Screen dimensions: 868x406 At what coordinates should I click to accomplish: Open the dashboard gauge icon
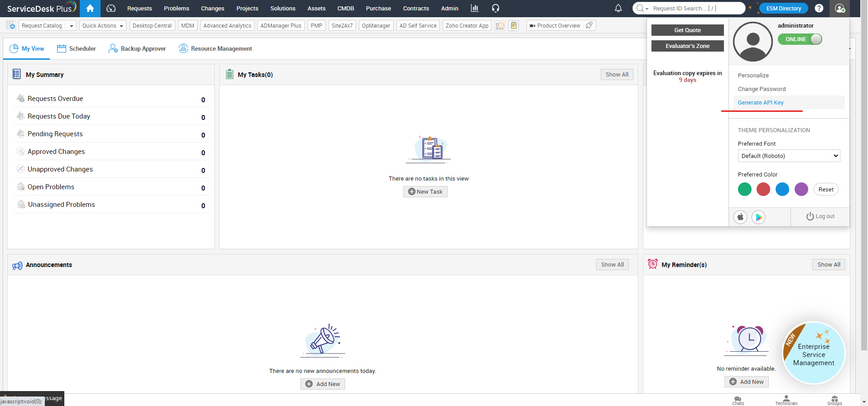[x=111, y=8]
